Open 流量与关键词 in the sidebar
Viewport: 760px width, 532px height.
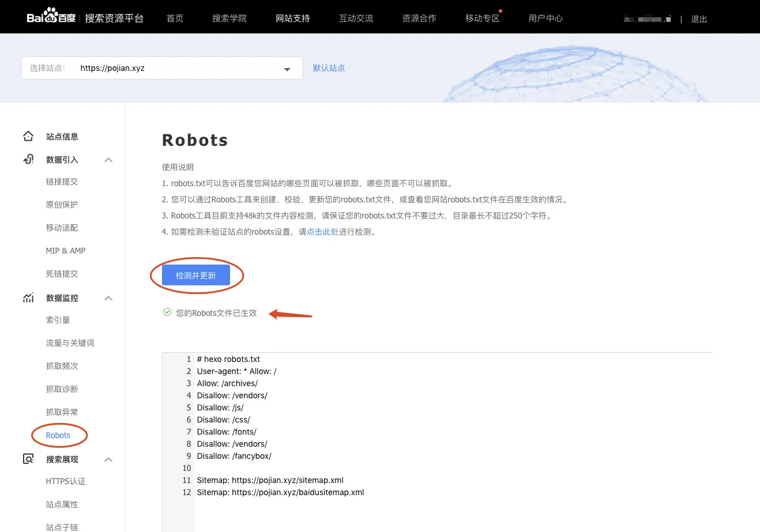tap(70, 343)
